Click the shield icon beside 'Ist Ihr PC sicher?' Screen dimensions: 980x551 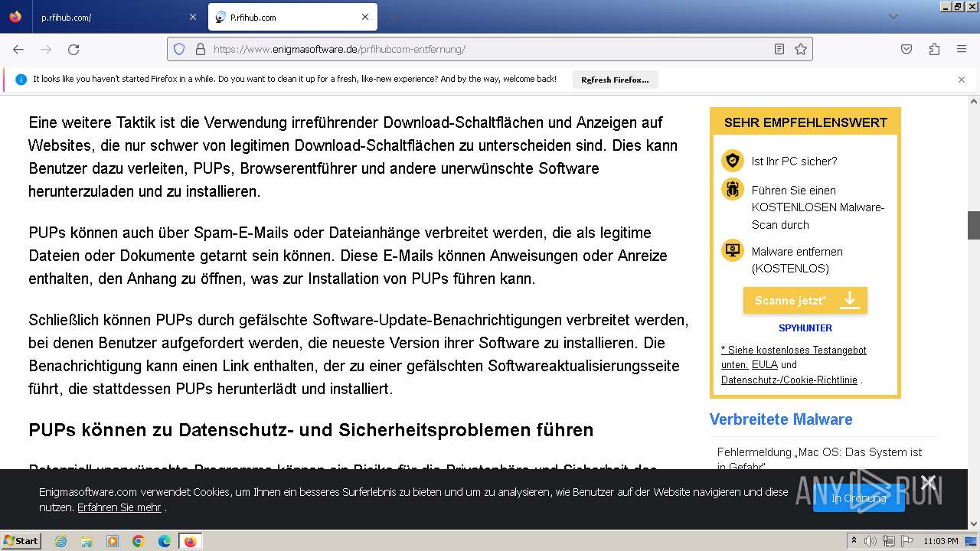(733, 161)
